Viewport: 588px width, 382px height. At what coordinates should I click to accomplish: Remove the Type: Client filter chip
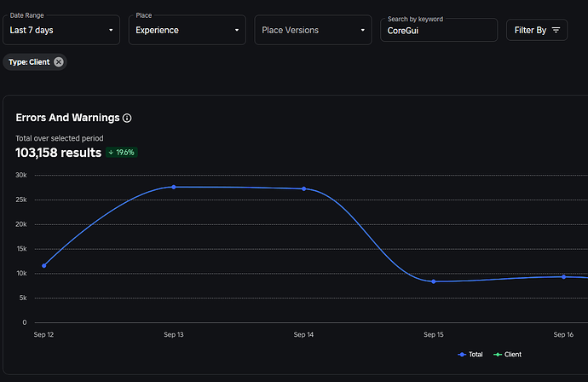[x=59, y=61]
